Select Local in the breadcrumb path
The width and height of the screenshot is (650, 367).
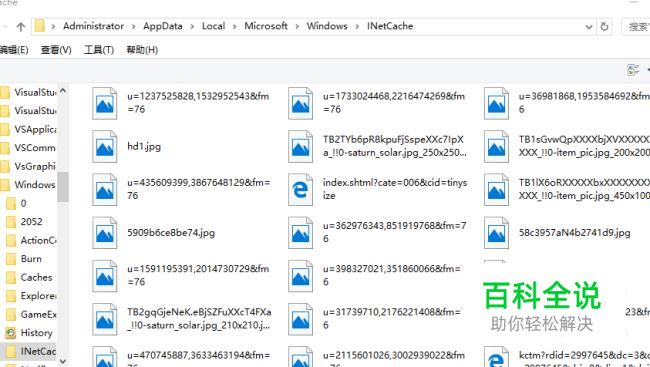[x=213, y=26]
